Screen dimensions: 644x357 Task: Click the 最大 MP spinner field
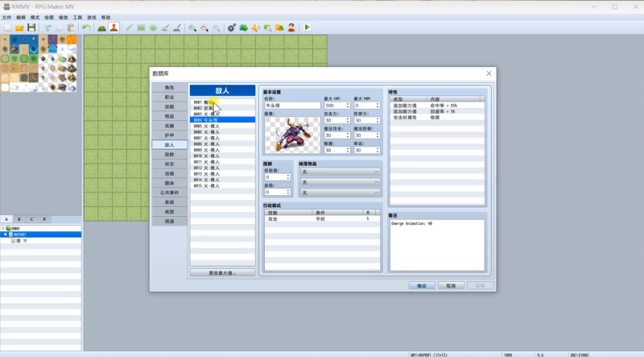[x=366, y=106]
